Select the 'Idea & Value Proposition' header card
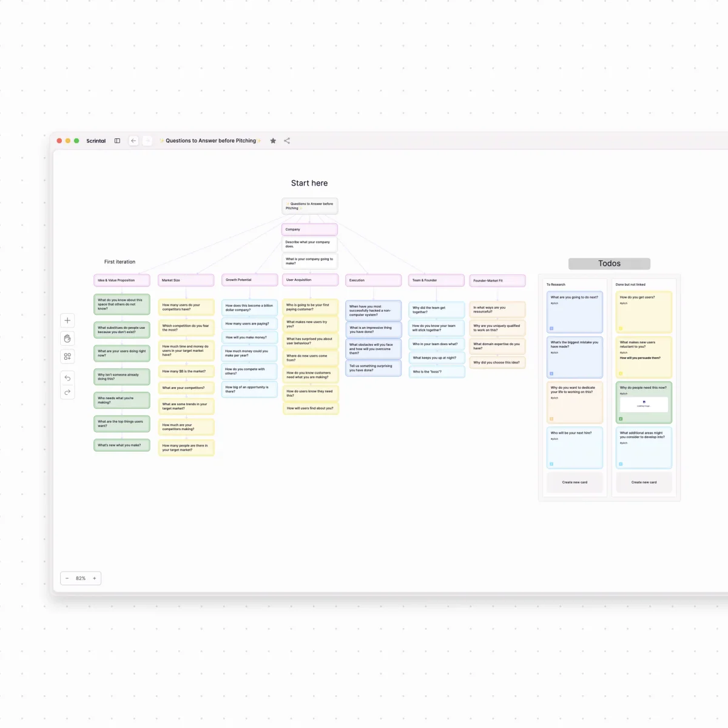 point(122,280)
